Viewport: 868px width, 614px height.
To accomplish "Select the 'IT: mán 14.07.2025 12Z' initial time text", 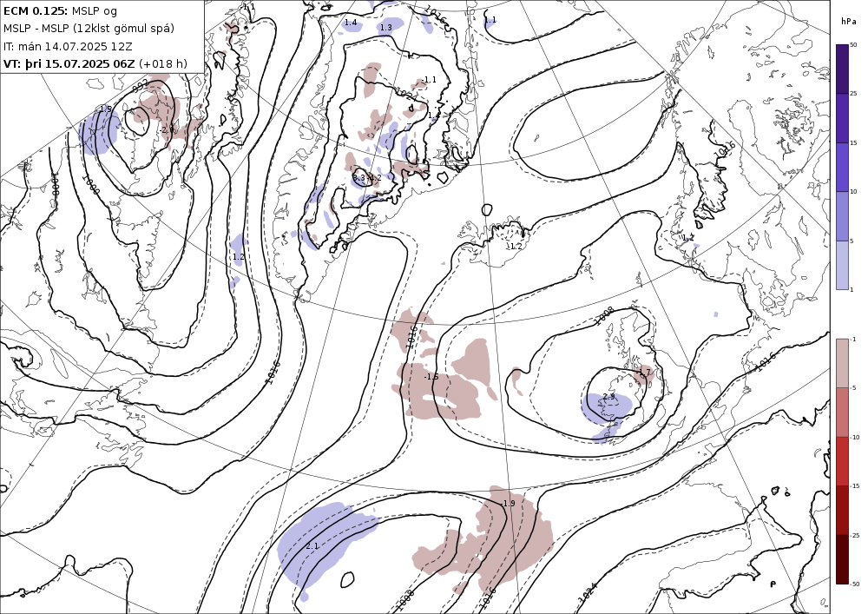I will click(68, 46).
